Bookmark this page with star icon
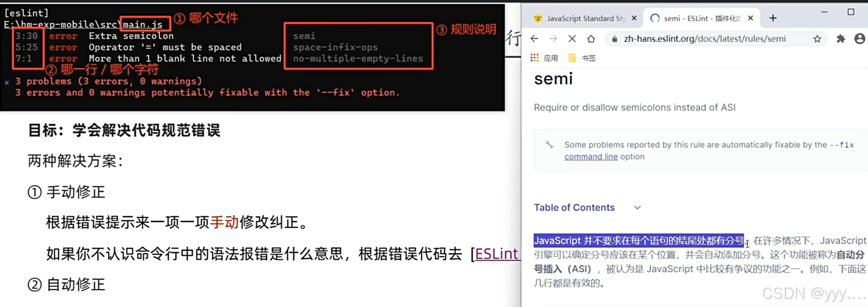Image resolution: width=868 pixels, height=307 pixels. click(x=817, y=39)
